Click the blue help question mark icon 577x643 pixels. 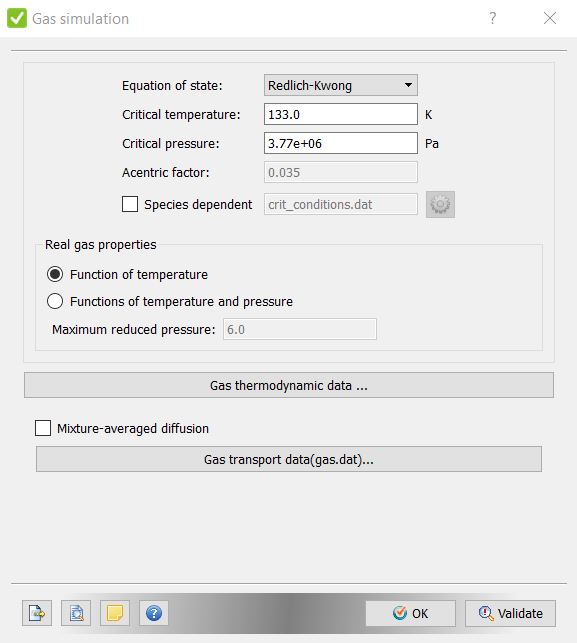(x=154, y=613)
